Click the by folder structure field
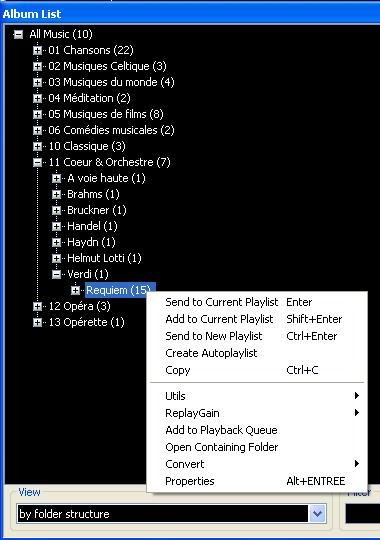The height and width of the screenshot is (540, 380). tap(163, 514)
